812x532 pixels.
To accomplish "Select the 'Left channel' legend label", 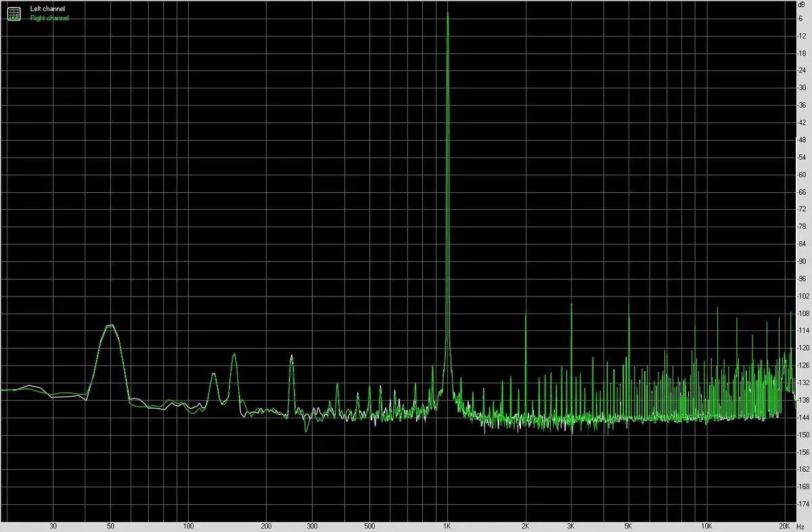I will pos(47,9).
